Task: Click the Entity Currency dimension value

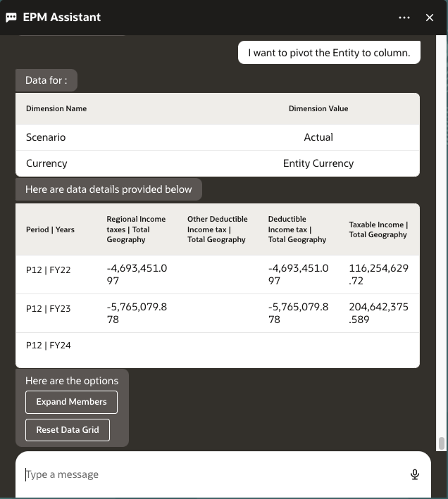Action: point(318,163)
